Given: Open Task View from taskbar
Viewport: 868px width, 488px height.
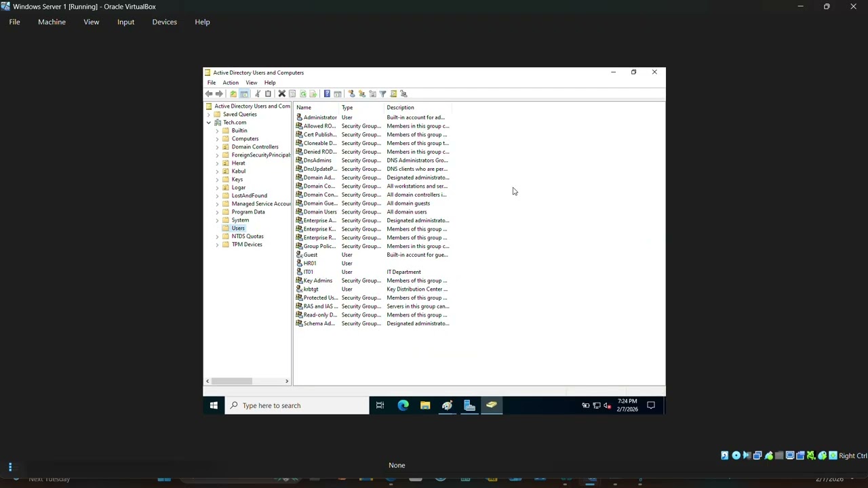Looking at the screenshot, I should (380, 405).
